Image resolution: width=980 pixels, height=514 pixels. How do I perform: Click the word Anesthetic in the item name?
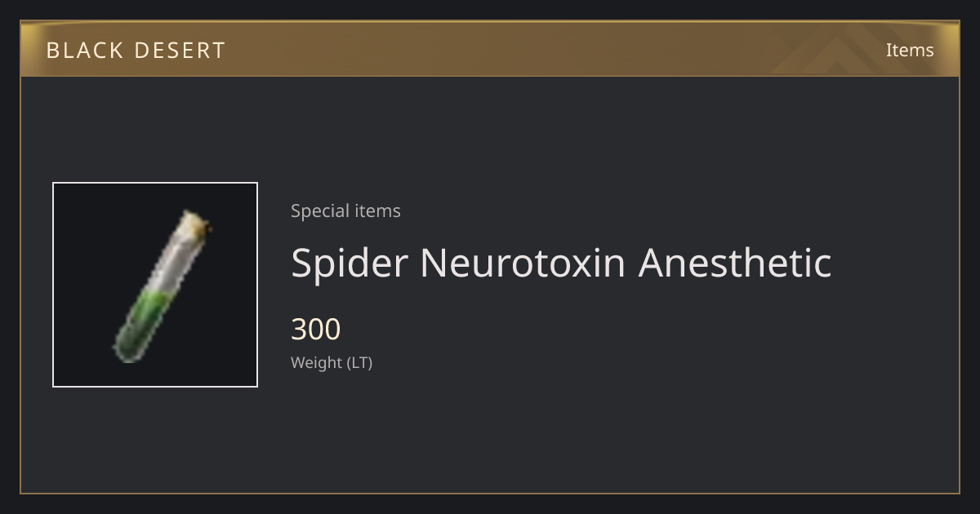(735, 263)
